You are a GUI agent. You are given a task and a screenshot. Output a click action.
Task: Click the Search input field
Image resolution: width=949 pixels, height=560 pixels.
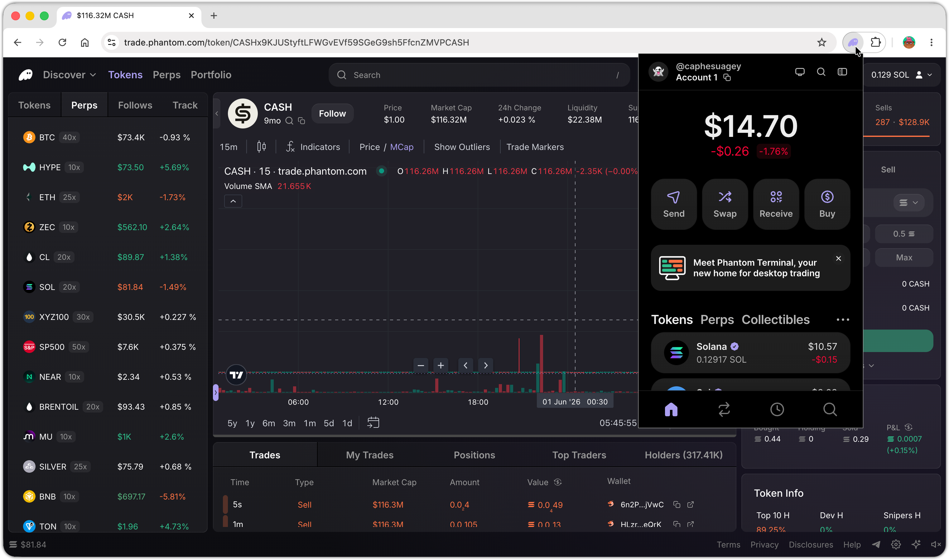click(479, 75)
